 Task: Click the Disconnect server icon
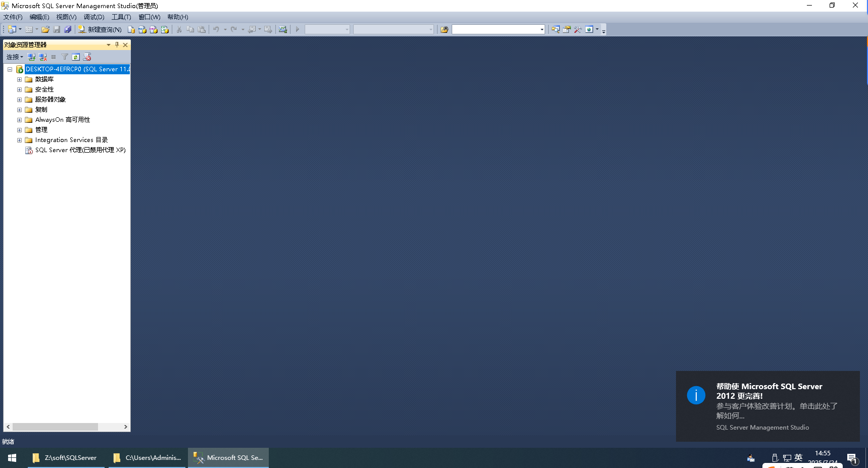pyautogui.click(x=43, y=57)
